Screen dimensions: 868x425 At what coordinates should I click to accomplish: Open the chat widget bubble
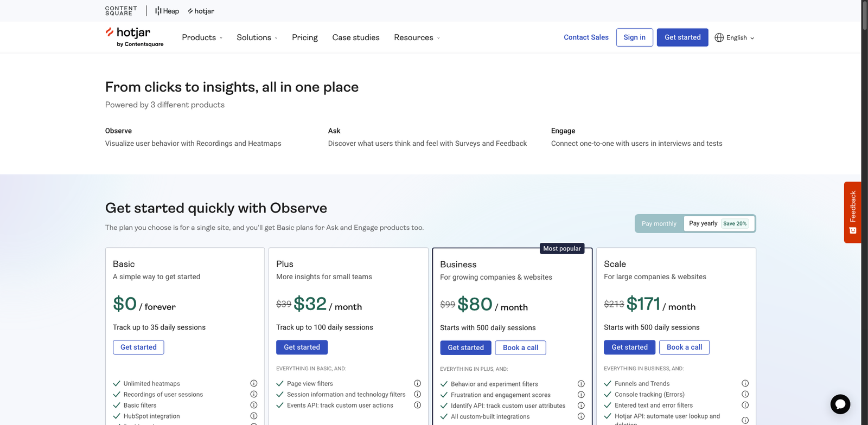click(840, 404)
